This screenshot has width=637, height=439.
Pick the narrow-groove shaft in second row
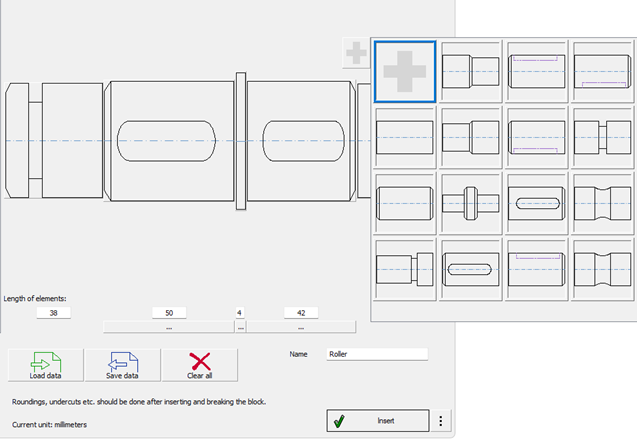(x=601, y=137)
